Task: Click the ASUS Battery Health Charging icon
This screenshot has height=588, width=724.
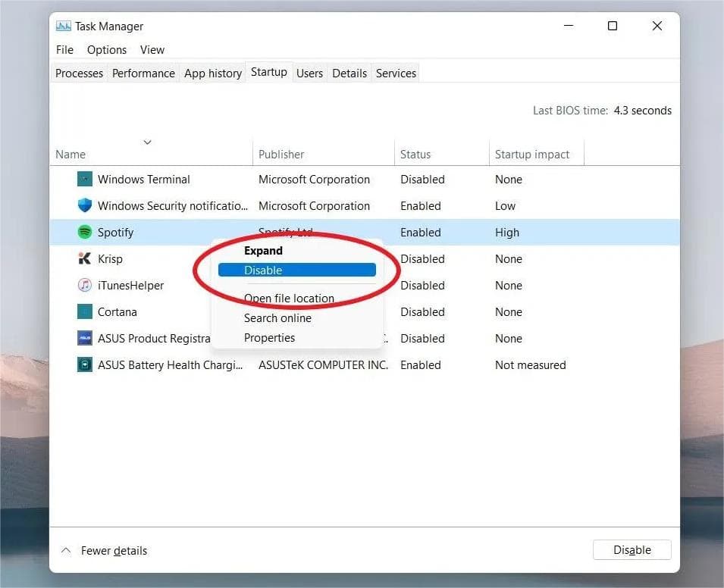Action: pos(84,365)
